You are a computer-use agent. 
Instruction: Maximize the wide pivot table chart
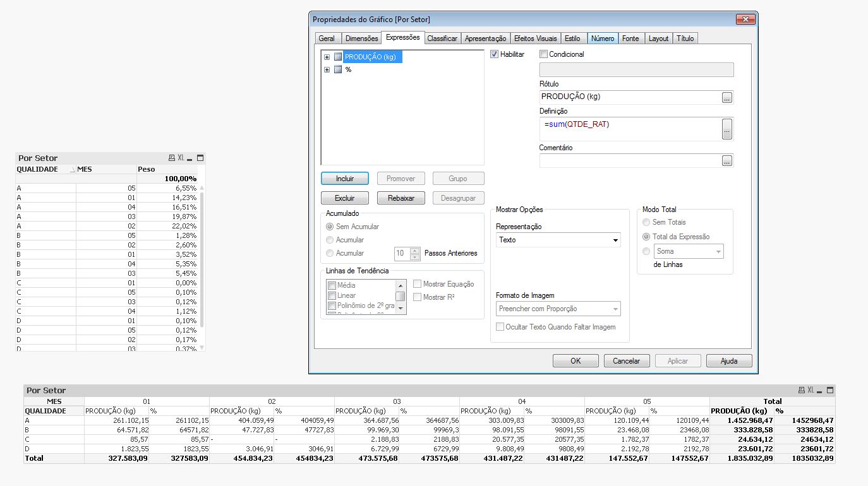[830, 390]
